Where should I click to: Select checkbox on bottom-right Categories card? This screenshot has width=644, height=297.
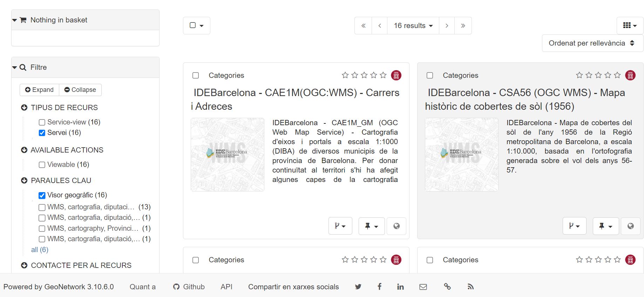pos(430,260)
